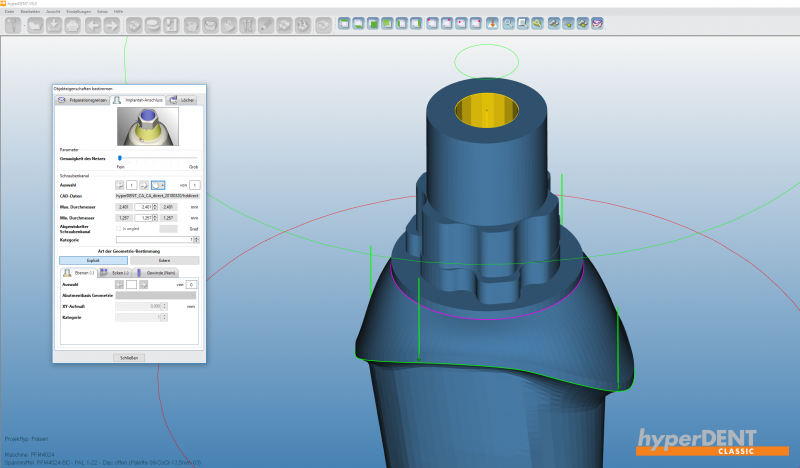Click zoom window magnifier with rectangle
Viewport: 800px width, 468px height.
pos(522,23)
